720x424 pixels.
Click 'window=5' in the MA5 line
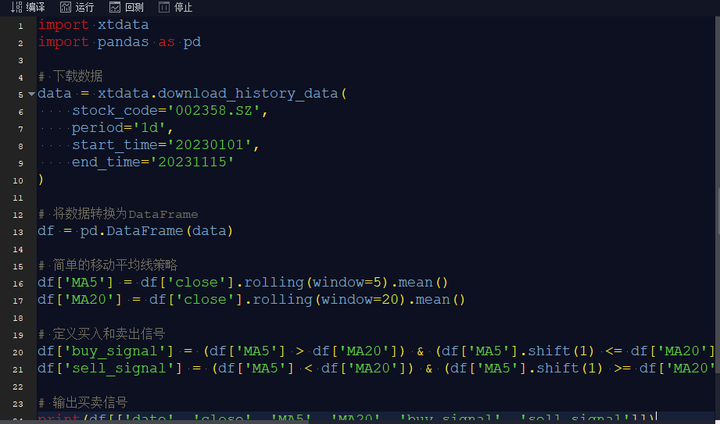click(349, 282)
